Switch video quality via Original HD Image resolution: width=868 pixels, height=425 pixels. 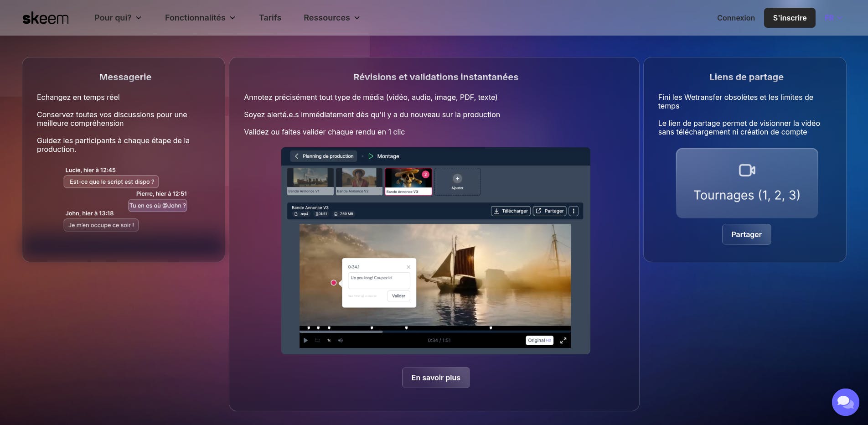click(539, 340)
